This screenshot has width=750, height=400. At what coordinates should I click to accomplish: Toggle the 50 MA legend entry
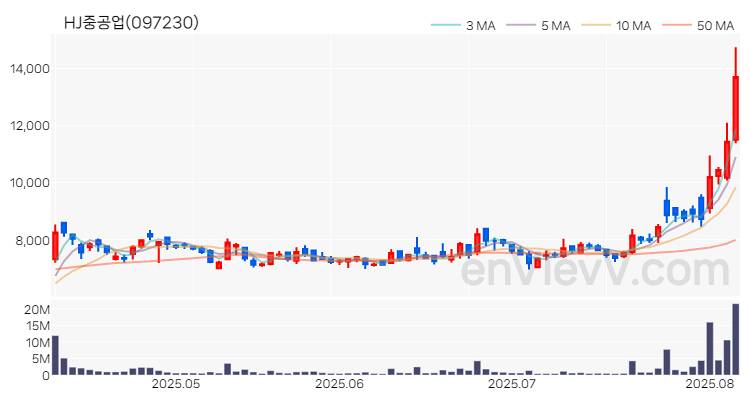tap(698, 25)
